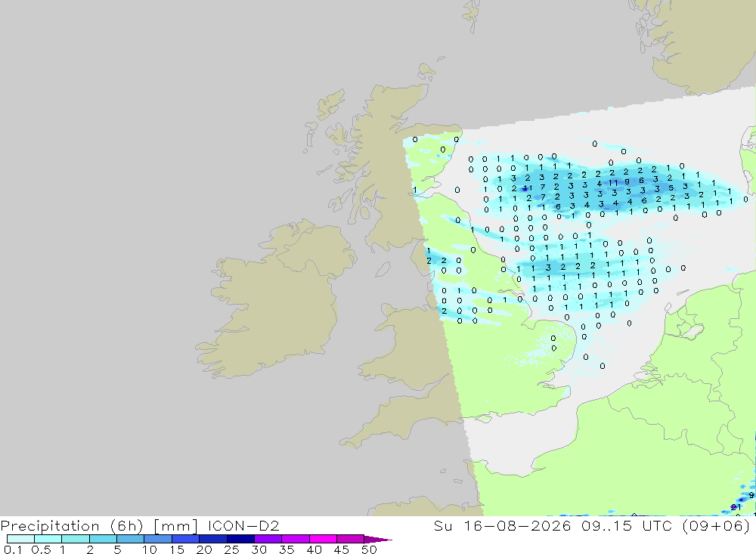The height and width of the screenshot is (554, 756).
Task: Click the "(6h)" interval text
Action: click(x=126, y=526)
